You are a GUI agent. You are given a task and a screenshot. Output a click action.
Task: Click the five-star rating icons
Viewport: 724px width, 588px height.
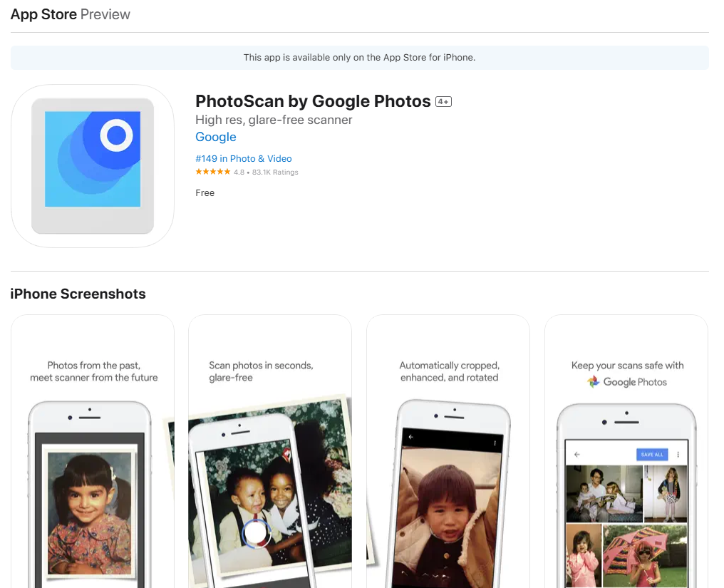213,172
